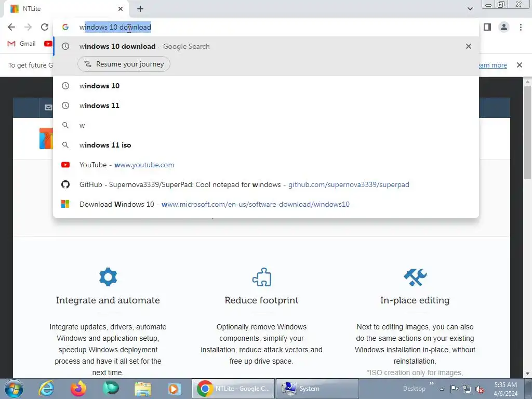Click the red YouTube icon in suggestions
Screen dimensions: 532x399
click(65, 165)
